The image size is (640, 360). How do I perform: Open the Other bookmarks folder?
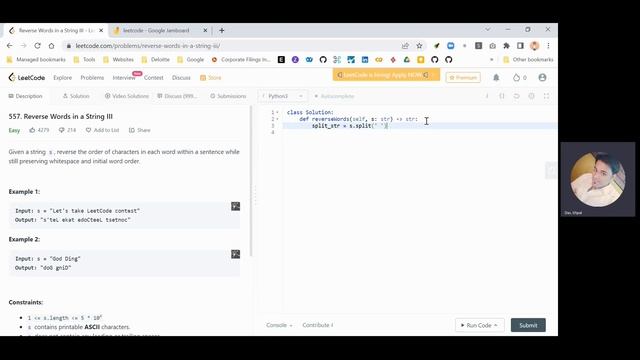point(528,60)
